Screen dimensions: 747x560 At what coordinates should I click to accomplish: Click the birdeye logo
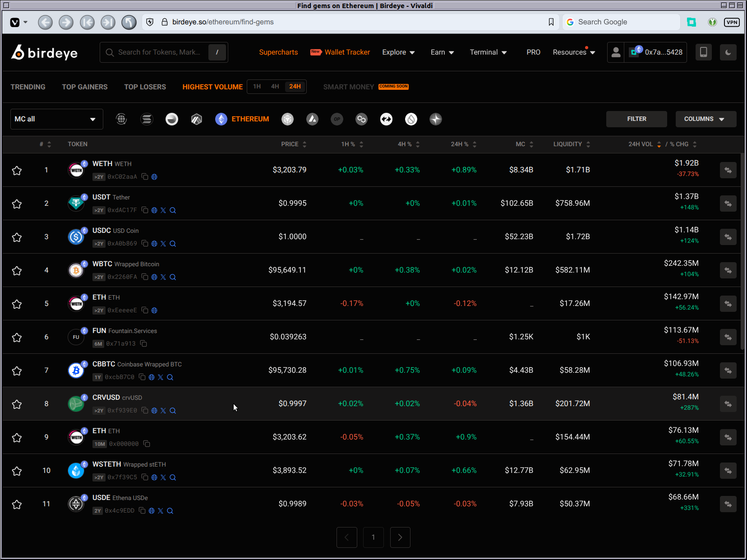point(44,53)
